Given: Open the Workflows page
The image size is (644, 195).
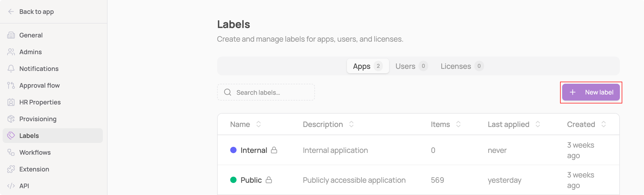Looking at the screenshot, I should (x=53, y=152).
